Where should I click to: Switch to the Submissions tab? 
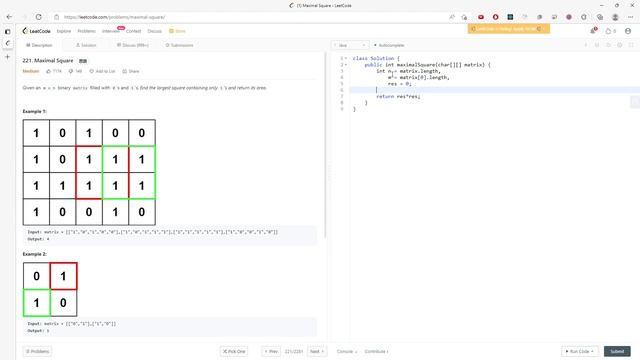coord(179,45)
